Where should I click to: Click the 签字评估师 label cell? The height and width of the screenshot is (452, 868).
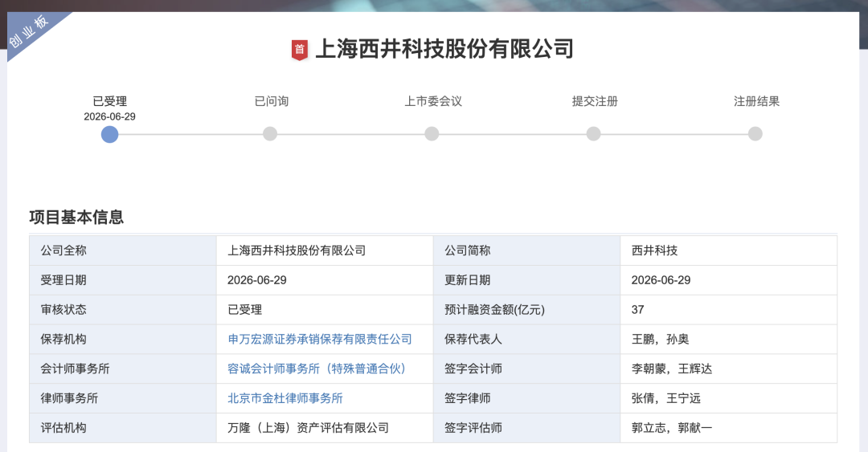coord(526,428)
